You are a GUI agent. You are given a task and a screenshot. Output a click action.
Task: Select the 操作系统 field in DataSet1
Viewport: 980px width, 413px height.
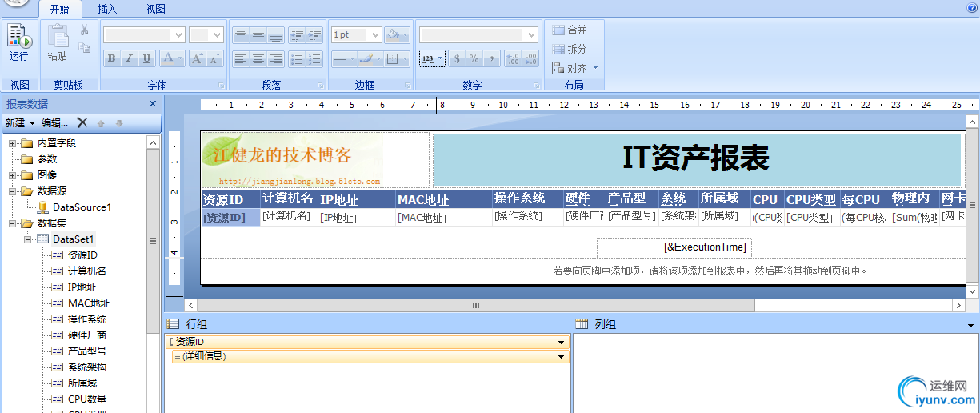[86, 319]
